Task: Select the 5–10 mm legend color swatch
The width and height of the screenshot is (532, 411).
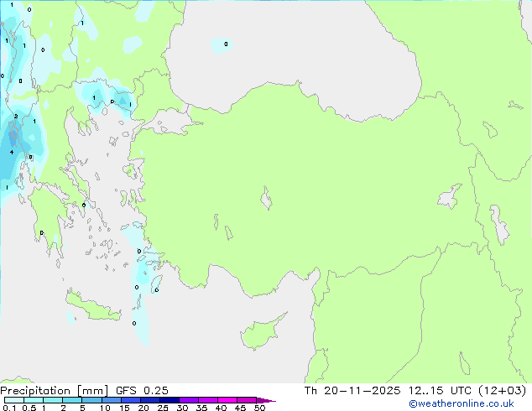Action: (x=92, y=400)
